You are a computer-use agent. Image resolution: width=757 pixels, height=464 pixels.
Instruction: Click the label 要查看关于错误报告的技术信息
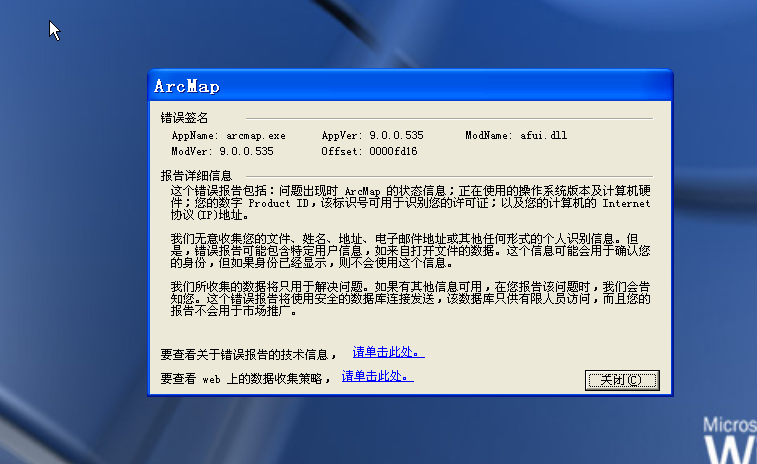(x=249, y=355)
